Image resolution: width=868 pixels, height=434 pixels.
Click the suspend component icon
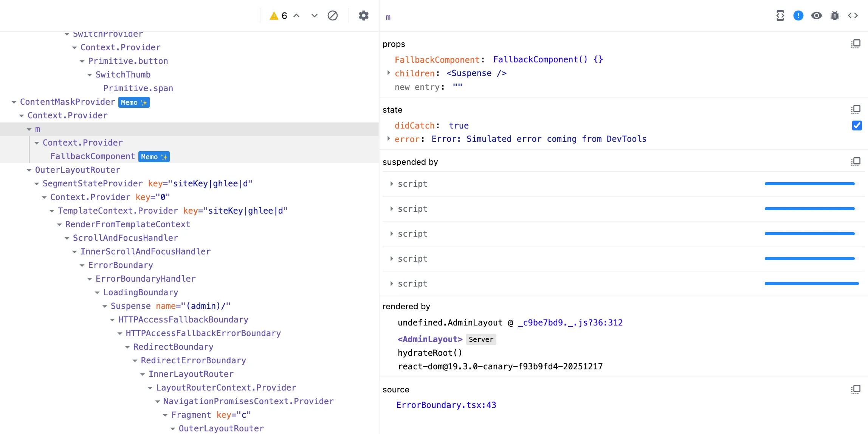[x=780, y=15]
